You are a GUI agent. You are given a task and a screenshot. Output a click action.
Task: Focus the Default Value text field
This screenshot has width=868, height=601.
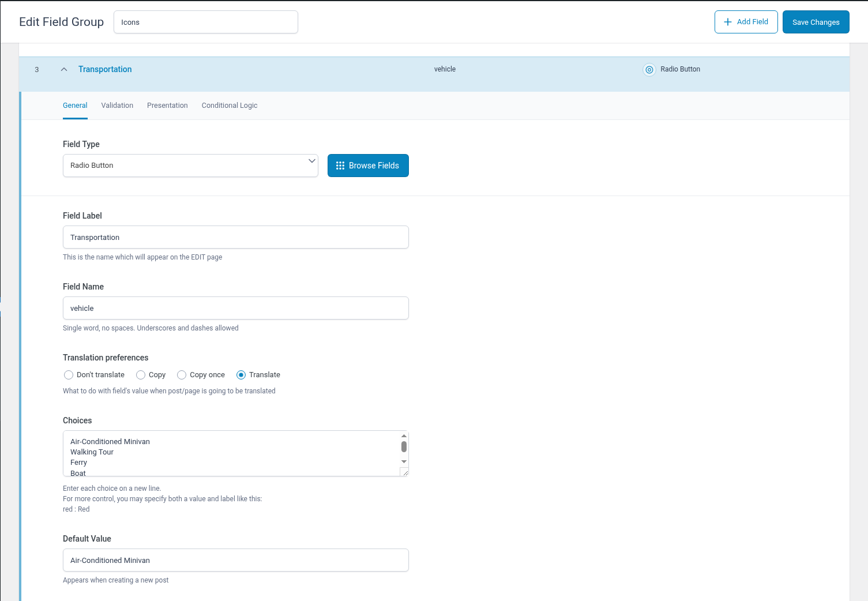coord(235,561)
